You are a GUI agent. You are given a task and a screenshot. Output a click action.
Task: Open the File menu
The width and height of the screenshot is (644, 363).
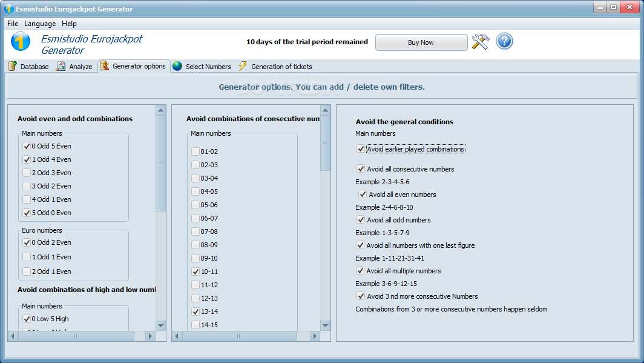click(13, 24)
